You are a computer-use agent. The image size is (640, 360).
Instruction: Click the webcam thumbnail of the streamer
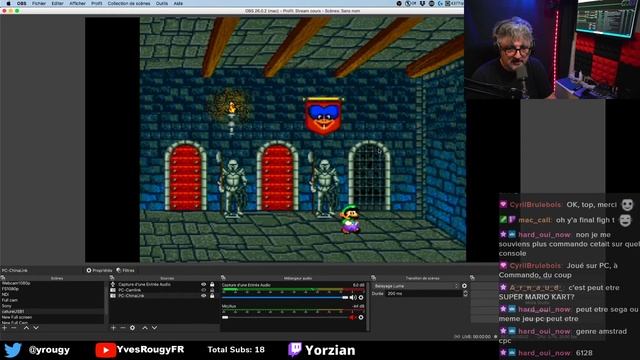[552, 49]
